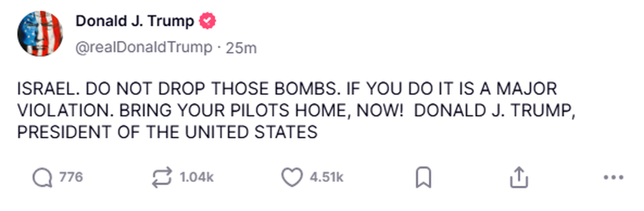Click 'PRESIDENT OF THE UNITED STATES' line
644x211 pixels.
[167, 131]
